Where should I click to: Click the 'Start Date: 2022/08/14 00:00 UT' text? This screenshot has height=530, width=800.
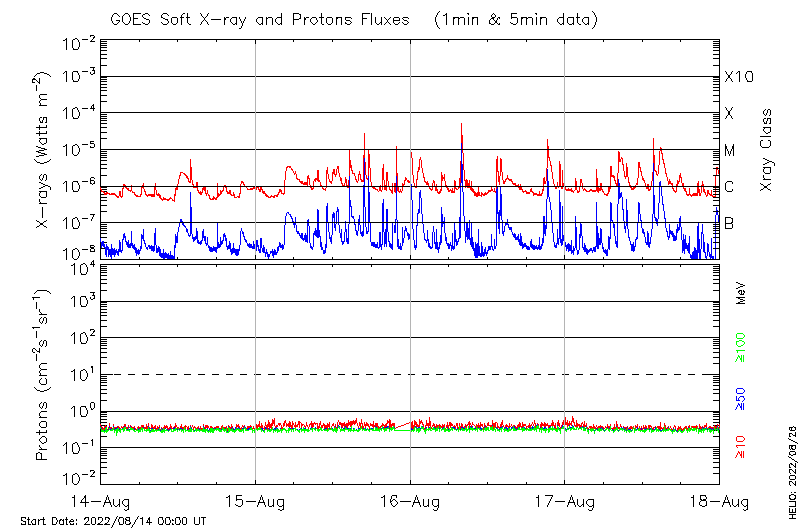point(113,522)
